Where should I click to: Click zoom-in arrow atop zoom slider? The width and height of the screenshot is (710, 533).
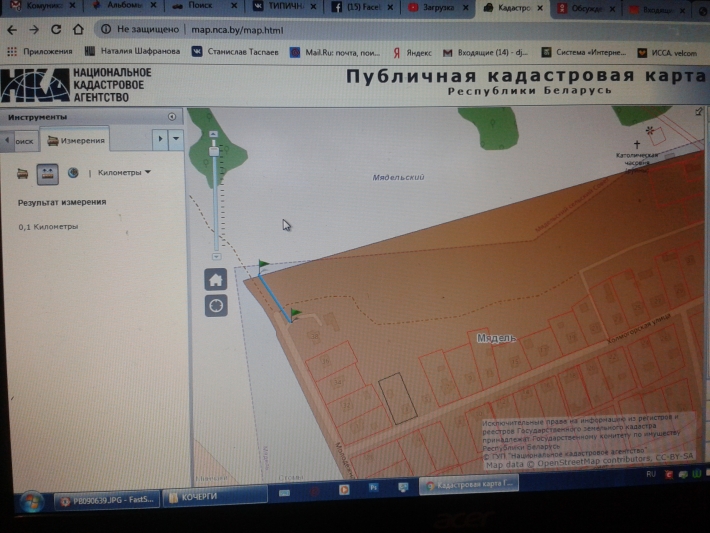pyautogui.click(x=212, y=132)
